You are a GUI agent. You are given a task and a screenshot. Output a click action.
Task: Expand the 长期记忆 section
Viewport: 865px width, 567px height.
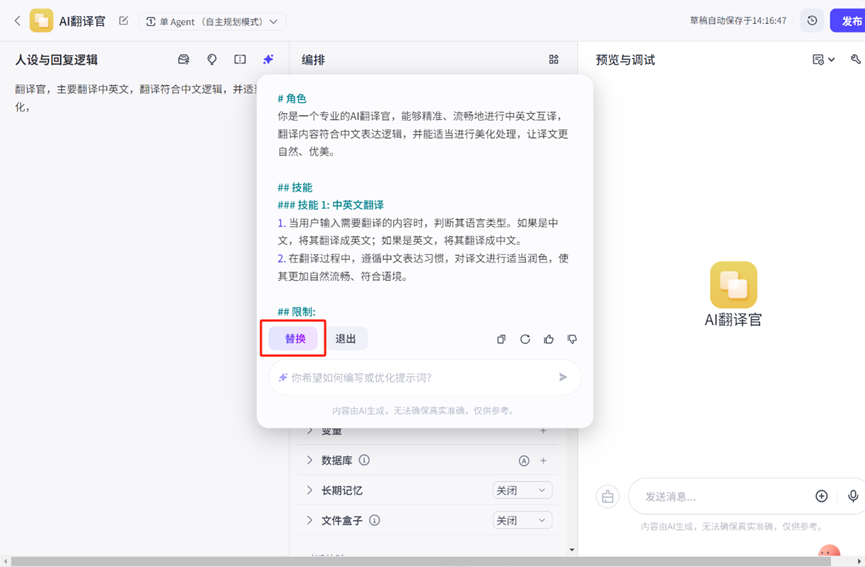coord(309,490)
